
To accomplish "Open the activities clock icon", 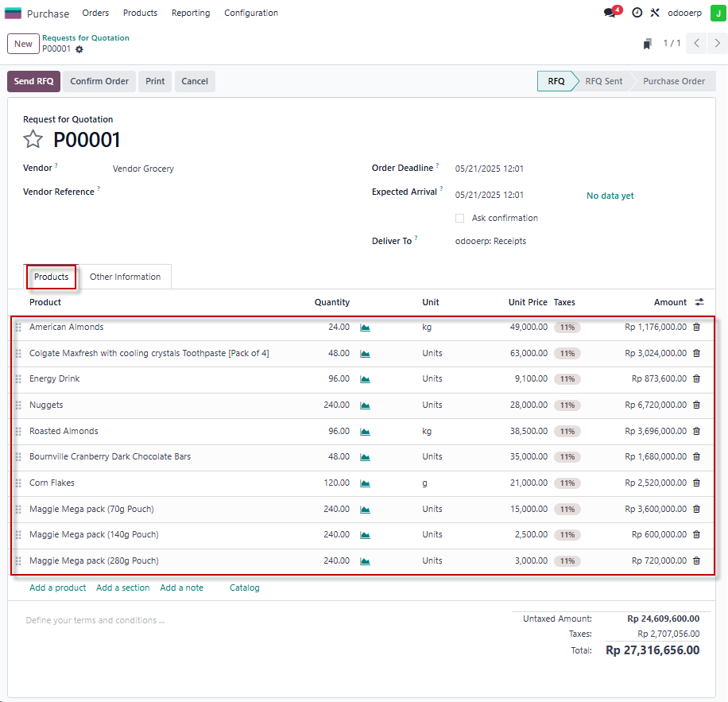I will (x=637, y=13).
